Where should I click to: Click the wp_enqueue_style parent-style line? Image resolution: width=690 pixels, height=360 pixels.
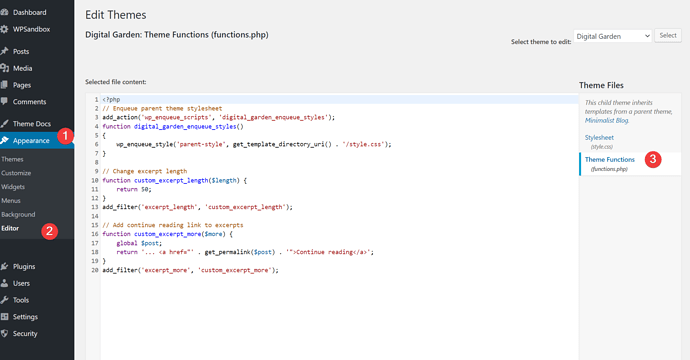click(253, 144)
